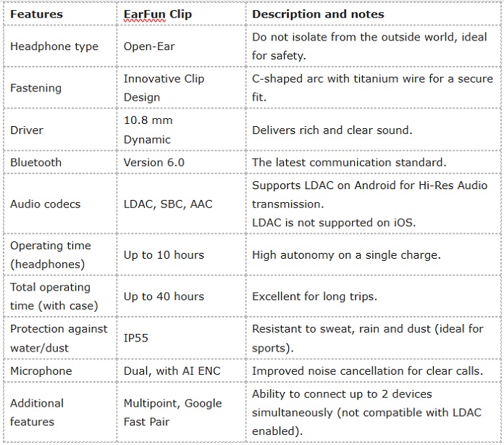The width and height of the screenshot is (504, 445).
Task: Select the Headphone type row label
Action: click(60, 46)
